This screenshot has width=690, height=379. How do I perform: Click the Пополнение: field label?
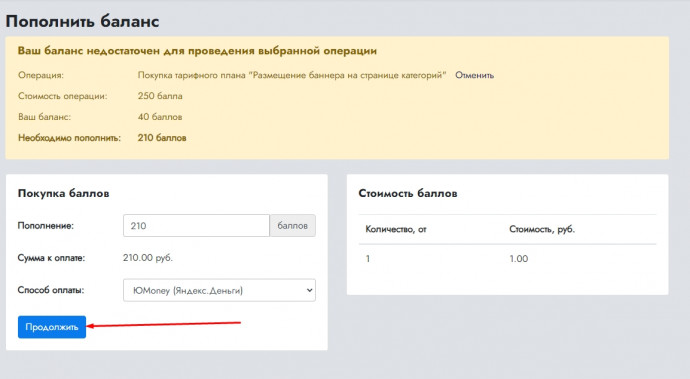click(46, 226)
